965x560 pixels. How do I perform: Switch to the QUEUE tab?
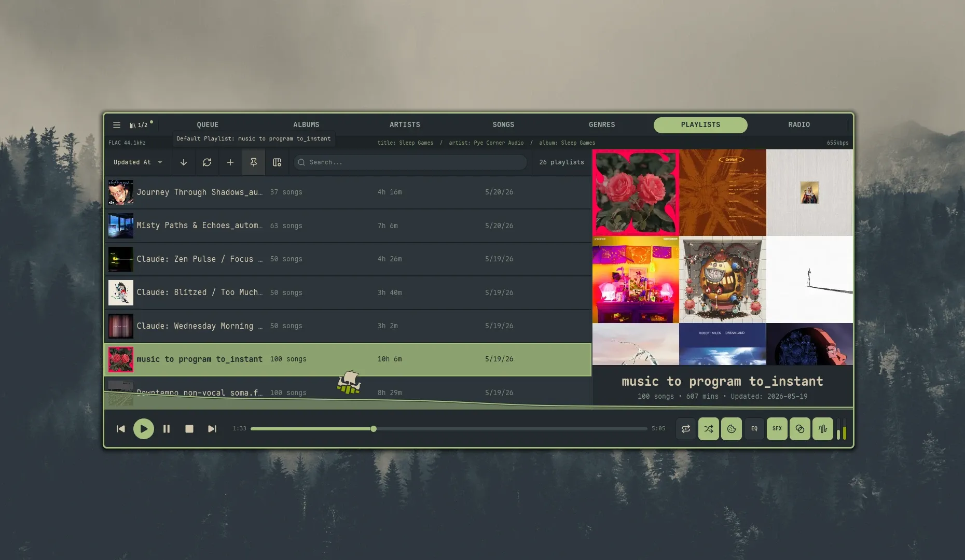pyautogui.click(x=208, y=125)
